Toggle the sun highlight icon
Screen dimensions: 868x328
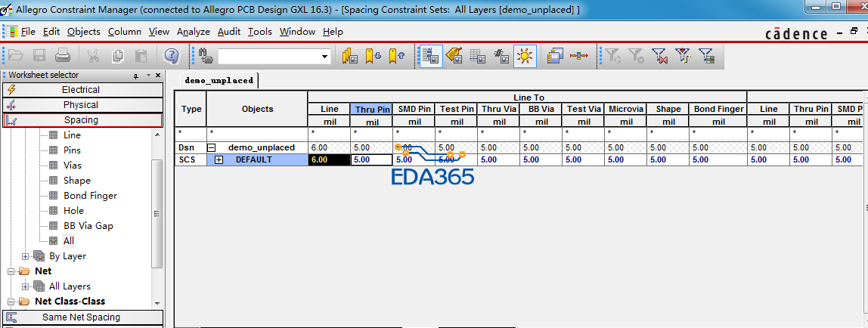coord(525,56)
